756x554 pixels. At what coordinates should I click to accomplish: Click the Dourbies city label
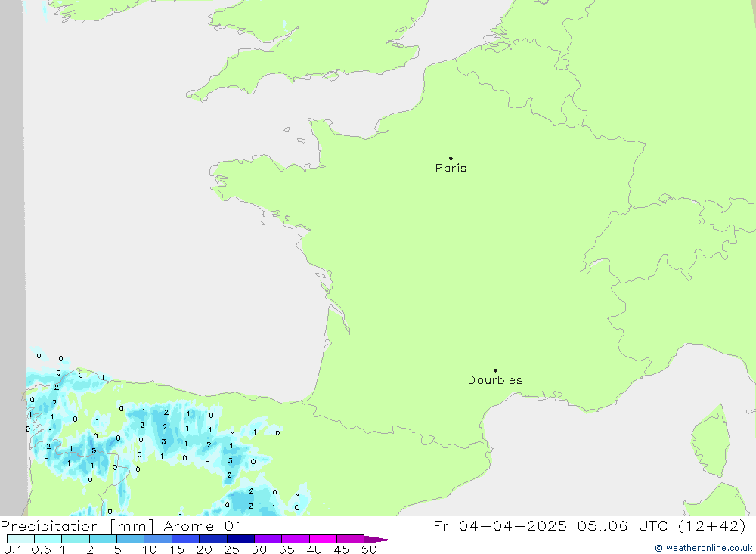pos(495,380)
